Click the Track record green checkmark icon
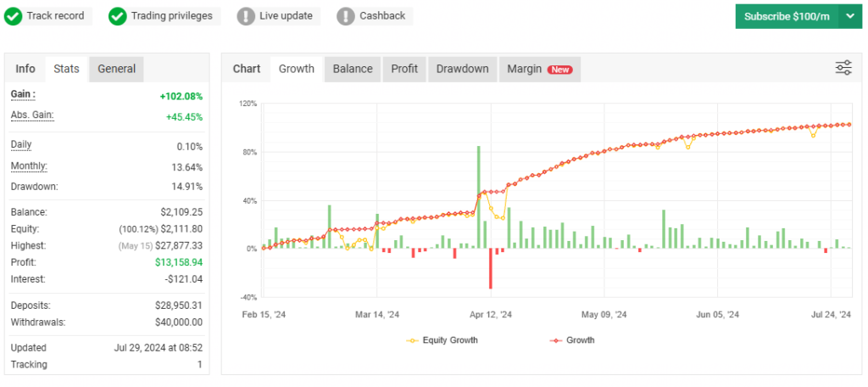 [14, 16]
